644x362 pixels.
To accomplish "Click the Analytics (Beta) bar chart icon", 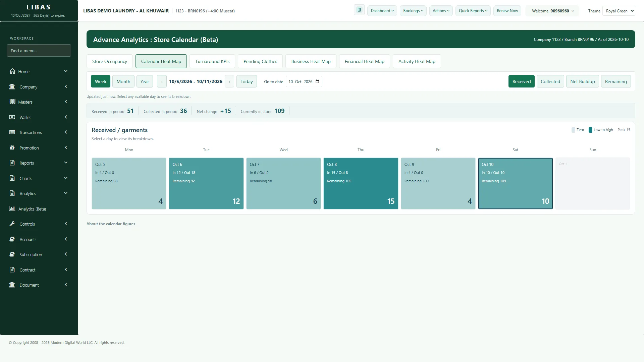I will pyautogui.click(x=12, y=208).
